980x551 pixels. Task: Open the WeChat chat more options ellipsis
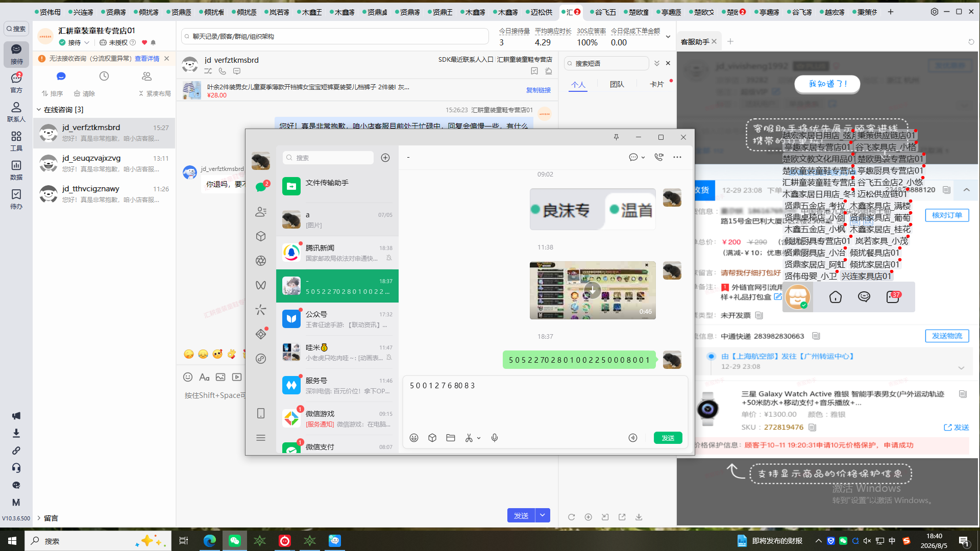677,157
